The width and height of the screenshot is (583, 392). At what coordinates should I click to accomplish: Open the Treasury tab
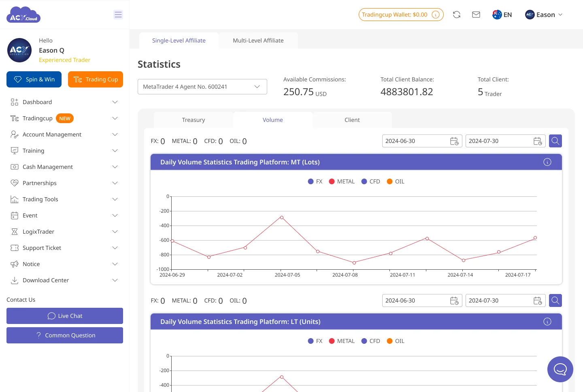tap(194, 120)
